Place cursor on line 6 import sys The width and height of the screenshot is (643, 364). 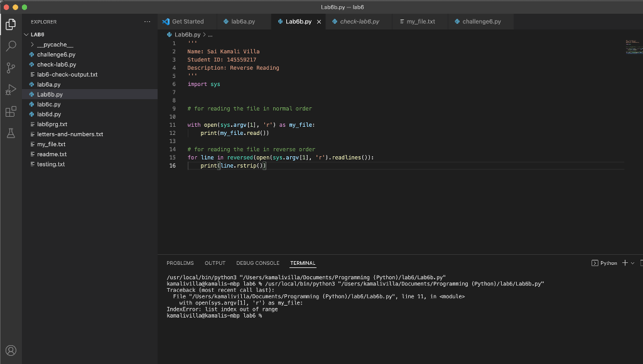204,84
